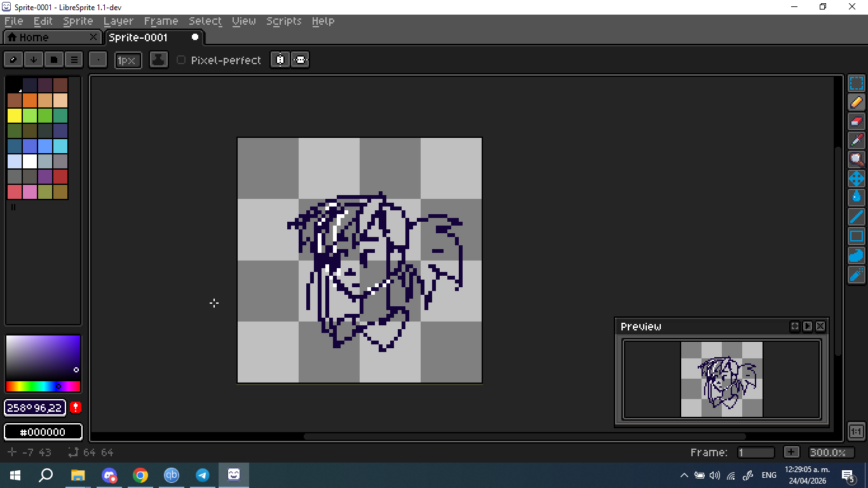Toggle vertical symmetry mode
This screenshot has width=868, height=488.
[300, 60]
